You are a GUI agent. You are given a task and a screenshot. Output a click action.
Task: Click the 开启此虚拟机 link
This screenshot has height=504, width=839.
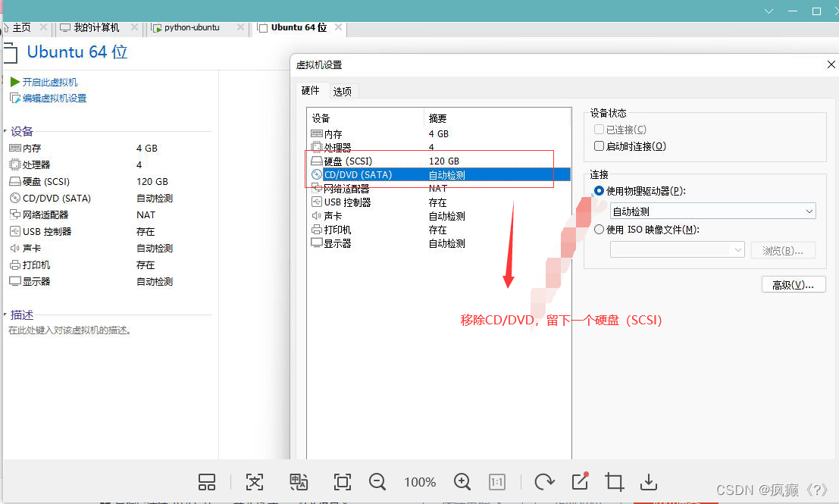(50, 82)
